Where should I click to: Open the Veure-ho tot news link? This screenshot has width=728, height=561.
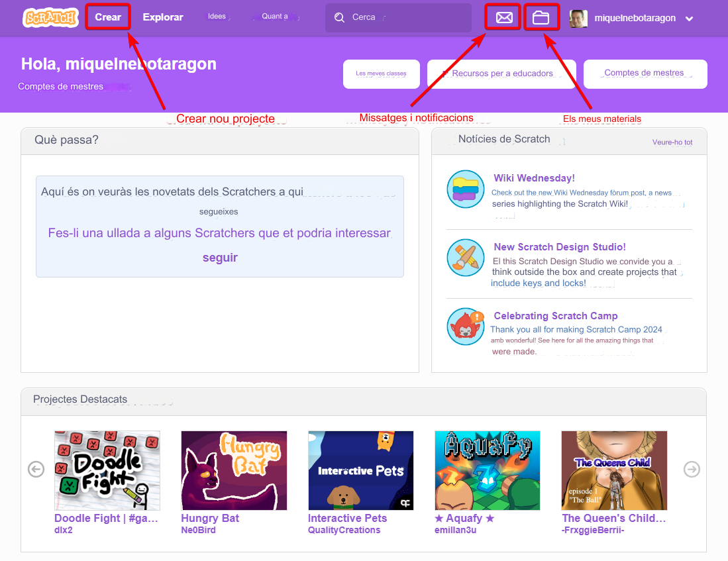[672, 142]
